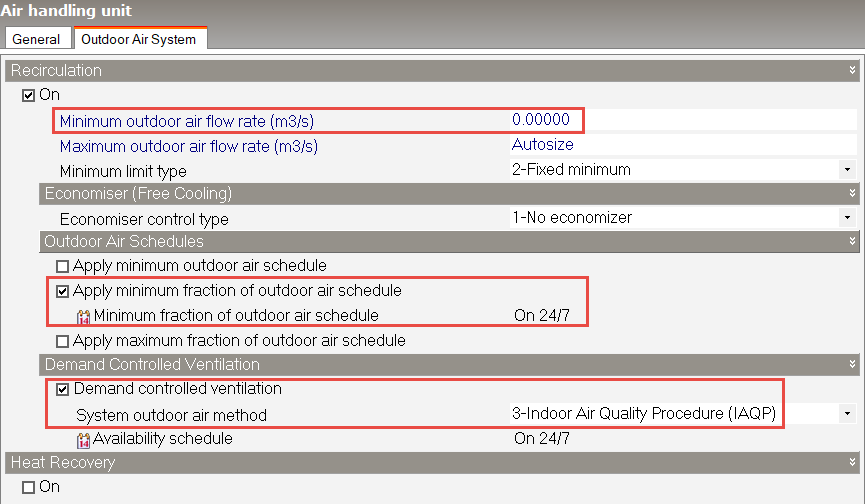865x504 pixels.
Task: Collapse the Demand Controlled Ventilation section
Action: pos(852,365)
